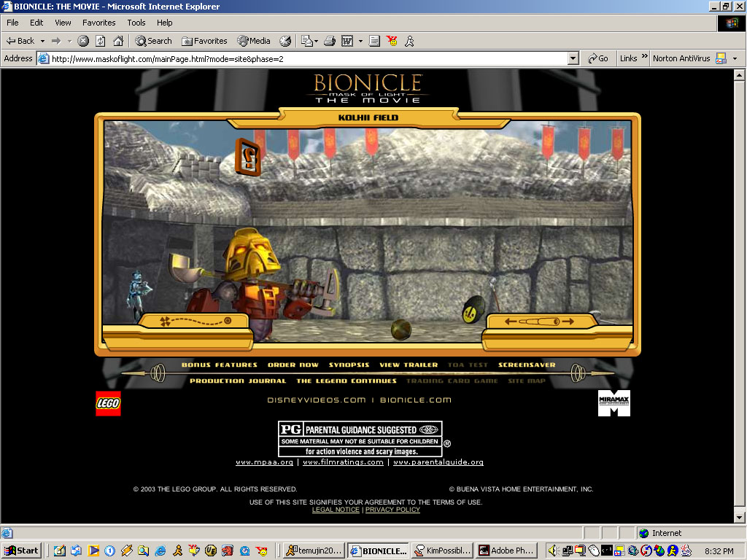Screen dimensions: 747x560
Task: Open the Search pane
Action: [153, 41]
